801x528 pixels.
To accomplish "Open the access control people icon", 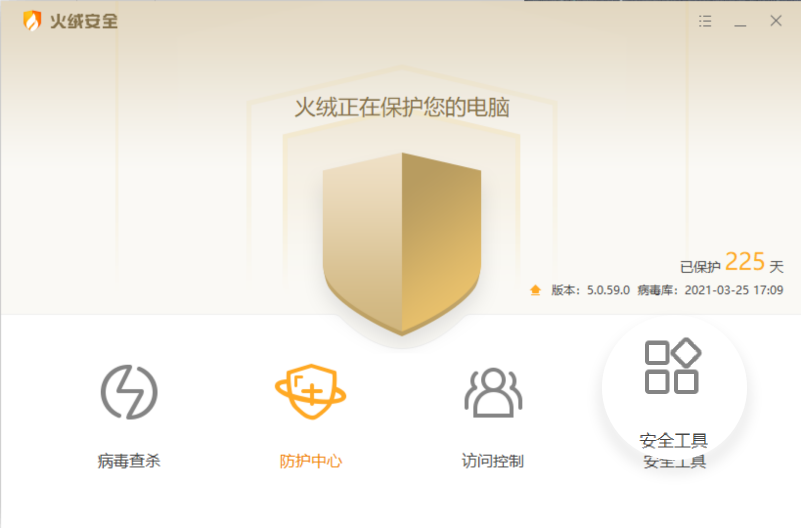I will point(493,392).
